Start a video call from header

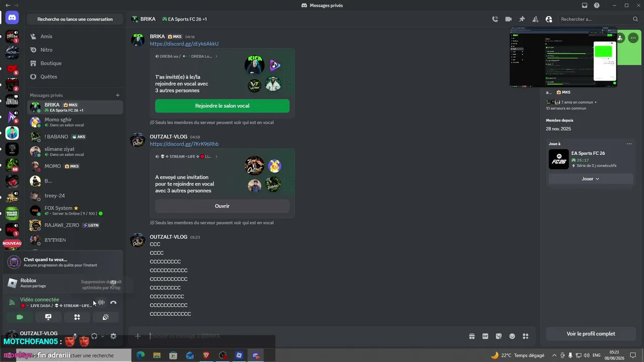[x=509, y=19]
